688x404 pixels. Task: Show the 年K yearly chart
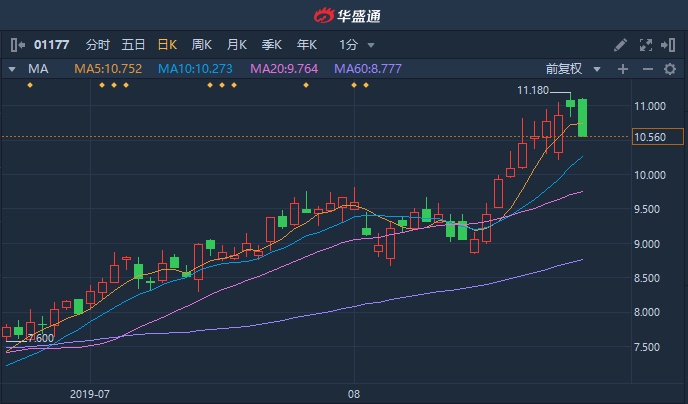(x=306, y=45)
